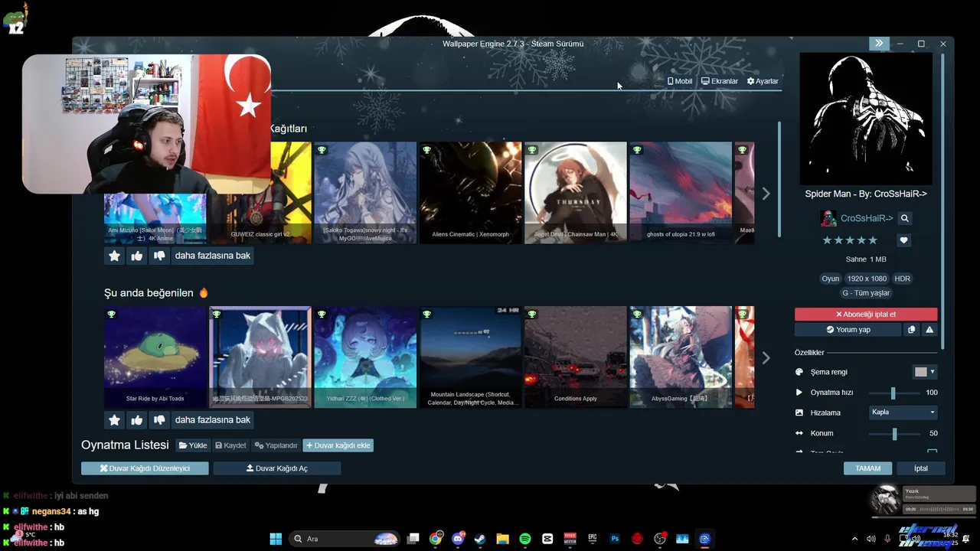Image resolution: width=980 pixels, height=551 pixels.
Task: Click Duvar kağıdı ekle button
Action: [338, 445]
